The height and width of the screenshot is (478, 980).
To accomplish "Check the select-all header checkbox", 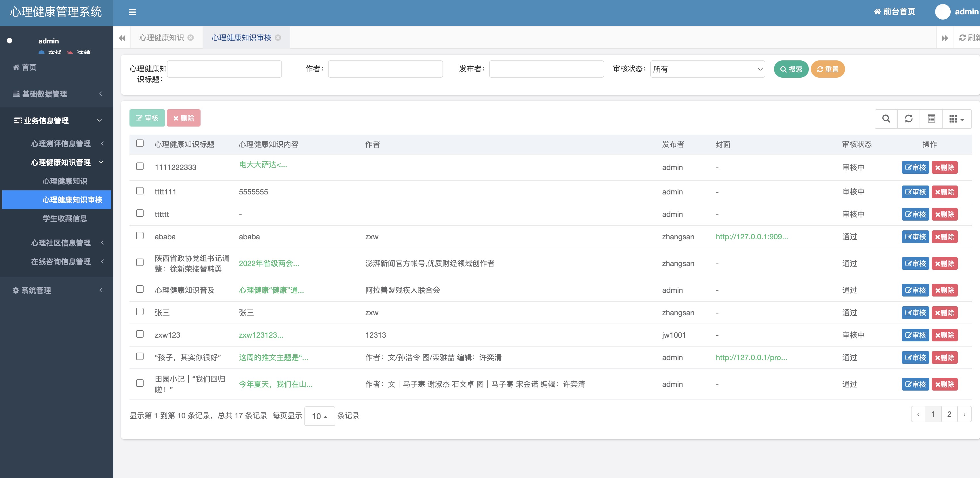I will [140, 143].
